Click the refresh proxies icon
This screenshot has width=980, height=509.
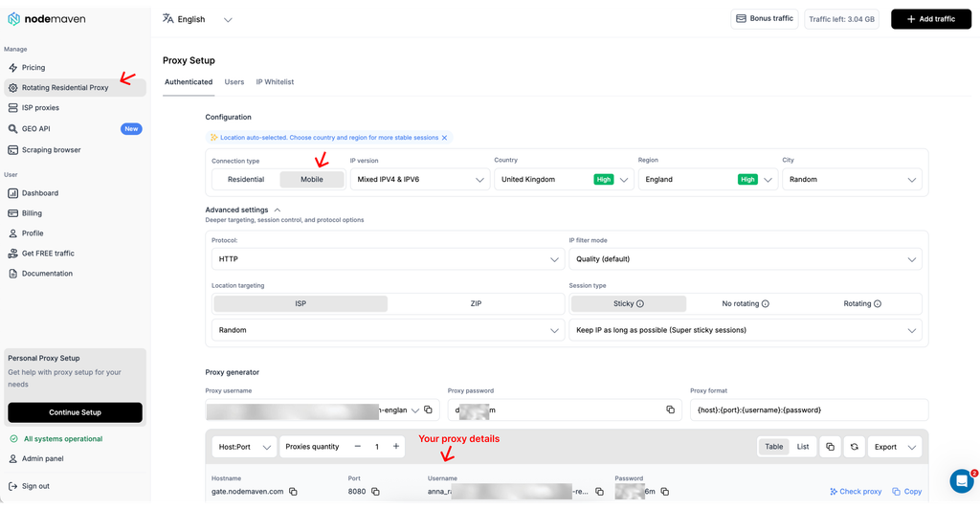[x=855, y=447]
